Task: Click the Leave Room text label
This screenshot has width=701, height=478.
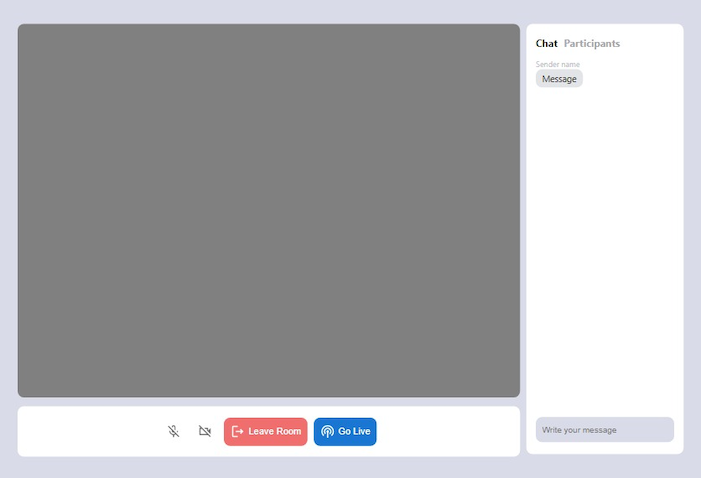Action: [274, 431]
